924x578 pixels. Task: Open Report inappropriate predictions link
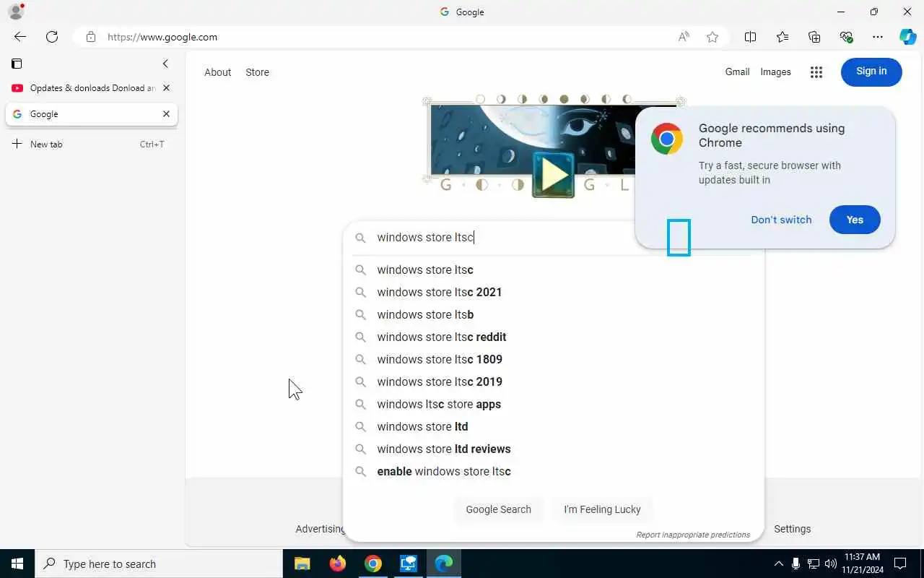693,535
